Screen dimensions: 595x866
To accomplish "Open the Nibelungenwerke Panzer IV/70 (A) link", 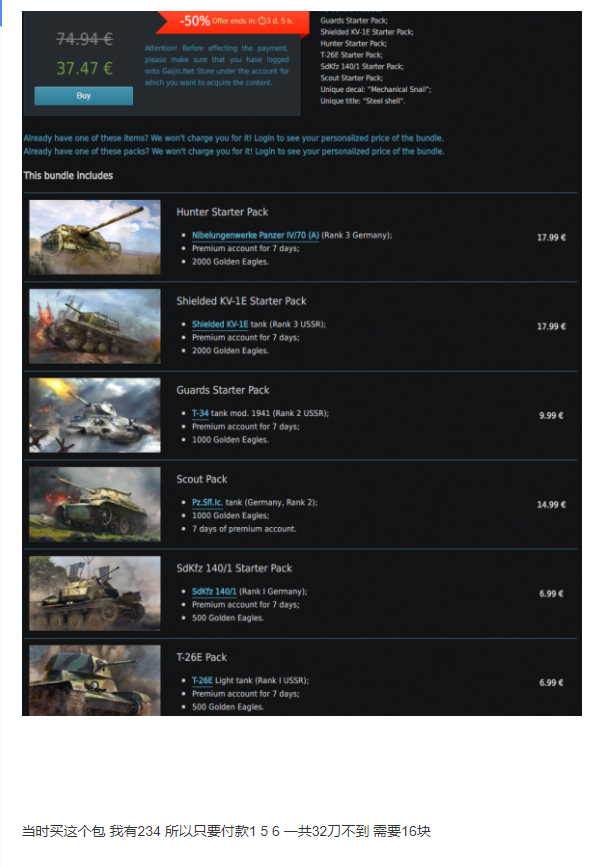I will click(255, 235).
